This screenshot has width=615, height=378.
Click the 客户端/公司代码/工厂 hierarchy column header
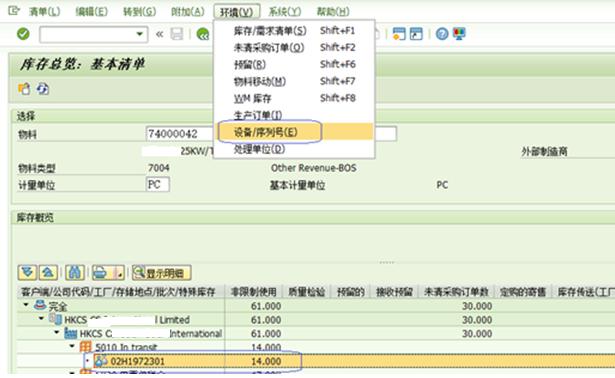click(x=121, y=292)
